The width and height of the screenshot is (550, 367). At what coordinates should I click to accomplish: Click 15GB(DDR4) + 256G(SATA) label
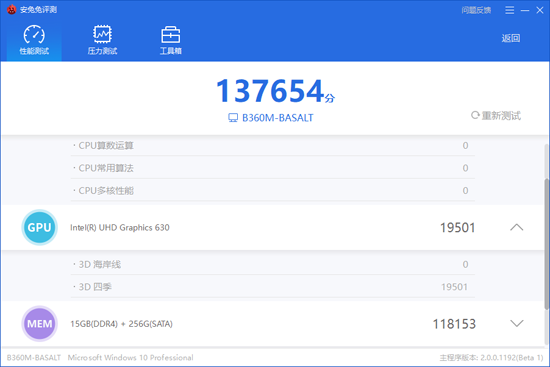point(121,324)
